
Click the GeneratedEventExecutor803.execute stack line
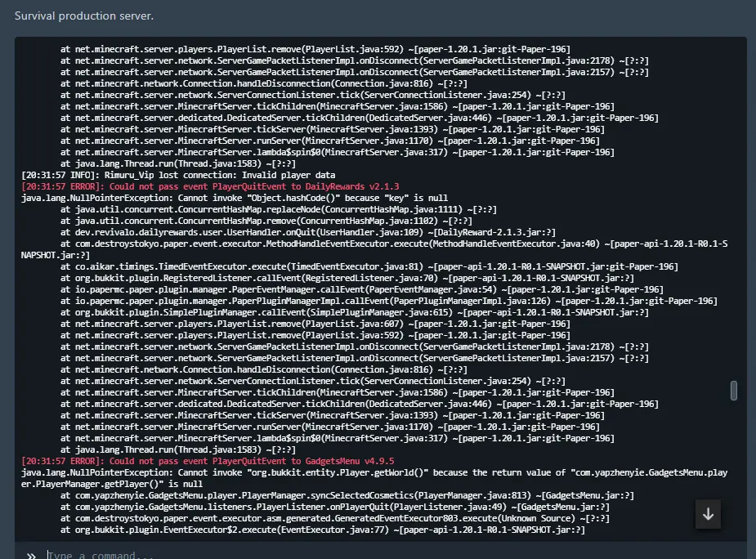335,518
